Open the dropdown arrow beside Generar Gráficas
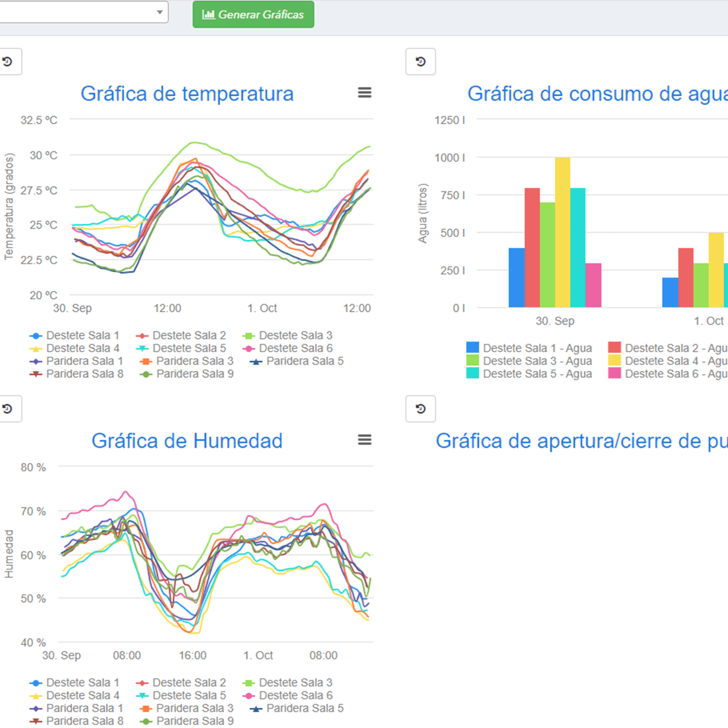This screenshot has width=728, height=728. (160, 12)
